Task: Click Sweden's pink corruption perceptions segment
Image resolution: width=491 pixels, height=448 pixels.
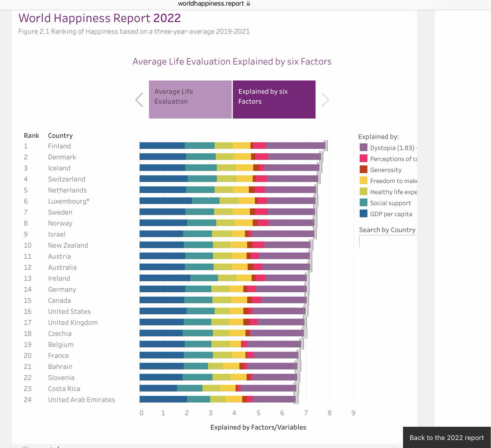Action: click(261, 212)
